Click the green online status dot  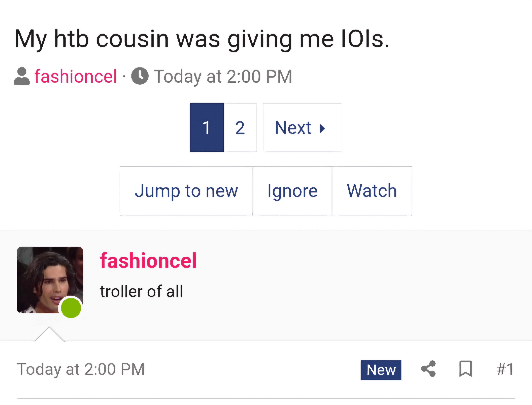(x=71, y=308)
